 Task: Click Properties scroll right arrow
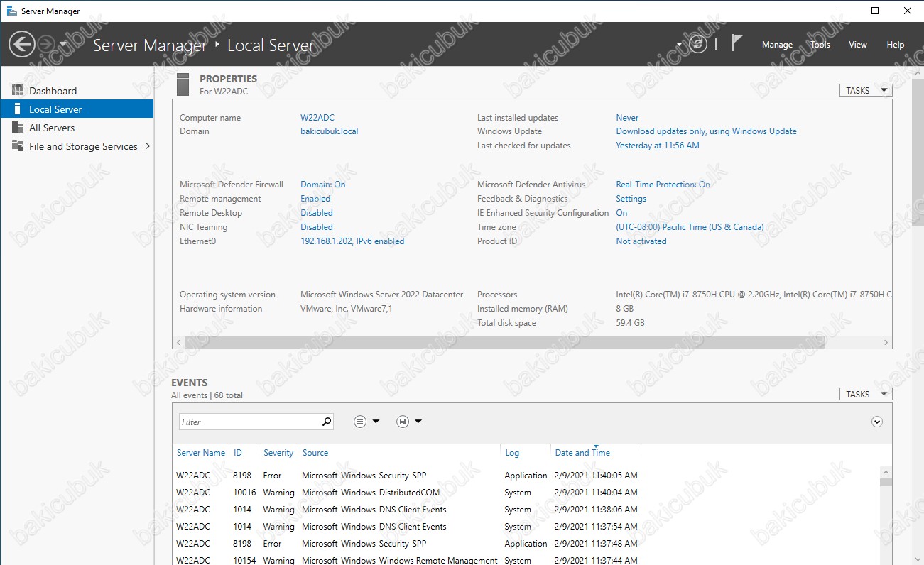[886, 342]
